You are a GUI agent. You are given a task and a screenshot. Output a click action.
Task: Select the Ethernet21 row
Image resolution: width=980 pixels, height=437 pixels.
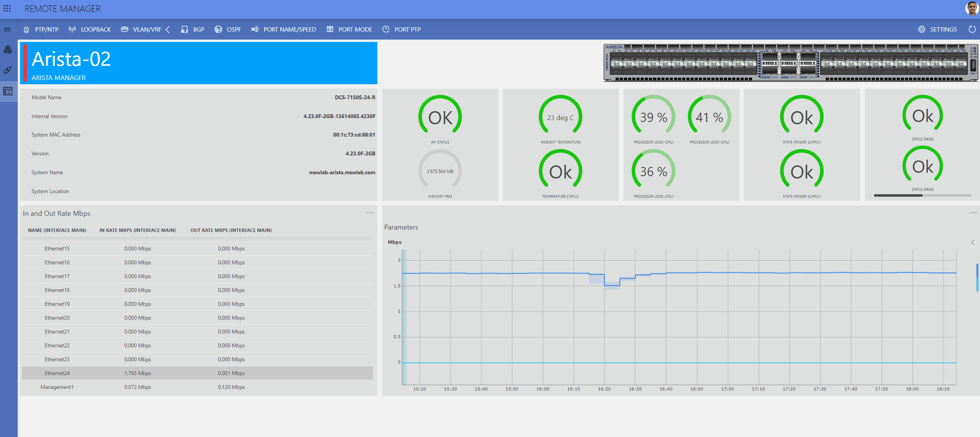[x=197, y=332]
